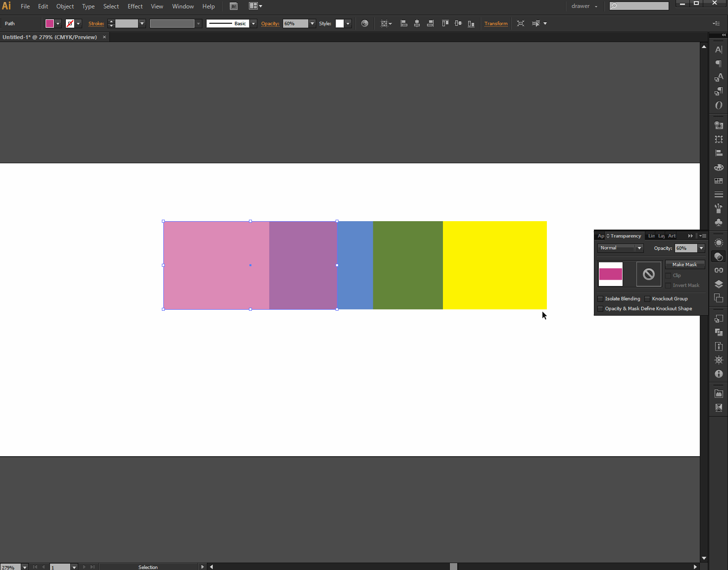This screenshot has width=728, height=570.
Task: Open the Document Info panel icon
Action: [x=719, y=346]
